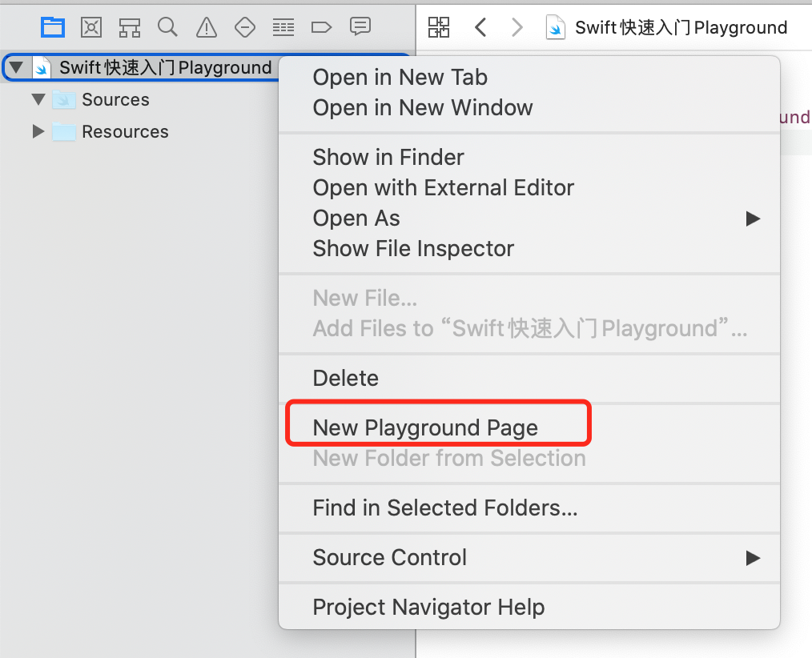812x658 pixels.
Task: Select Swift快速入门Playground navigator row label
Action: pyautogui.click(x=165, y=67)
